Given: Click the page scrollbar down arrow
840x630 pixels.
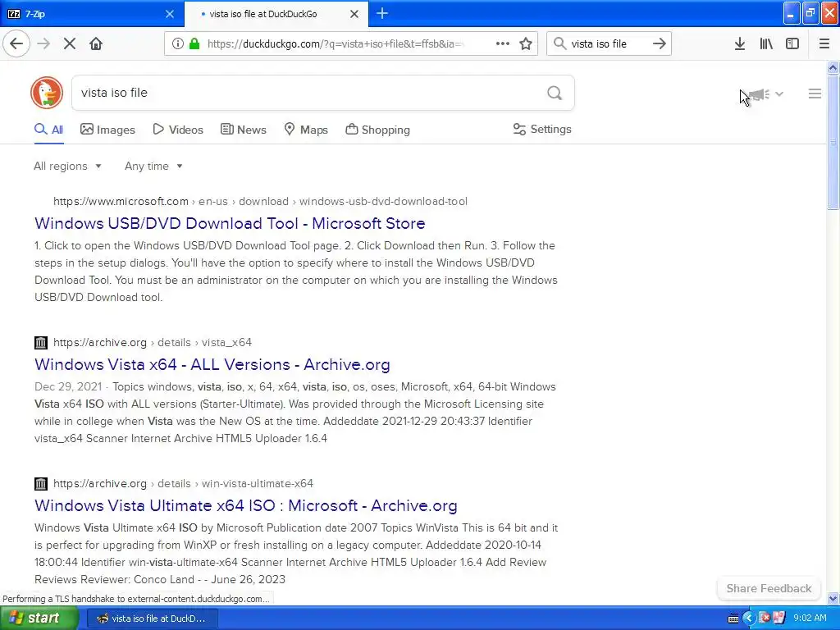Looking at the screenshot, I should pyautogui.click(x=833, y=598).
